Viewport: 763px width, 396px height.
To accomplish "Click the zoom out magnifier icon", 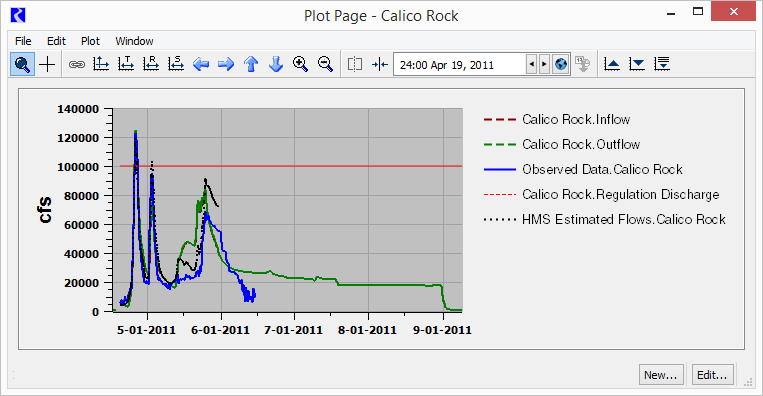I will [326, 64].
